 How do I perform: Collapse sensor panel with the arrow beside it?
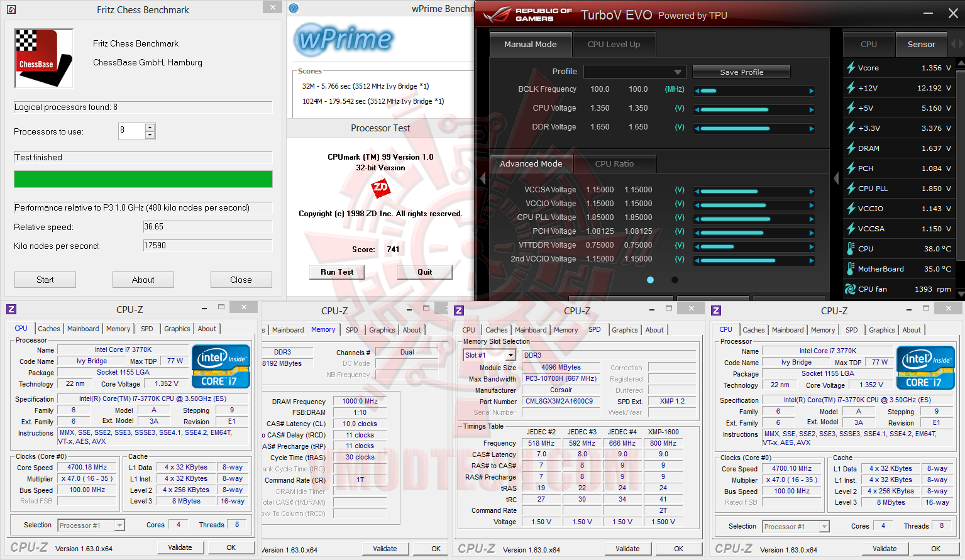point(836,179)
